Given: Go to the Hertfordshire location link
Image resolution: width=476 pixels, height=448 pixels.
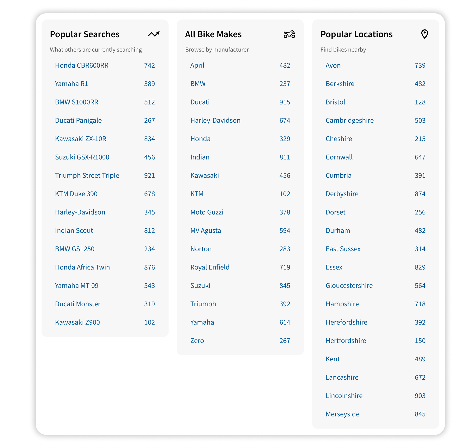Looking at the screenshot, I should [x=346, y=341].
